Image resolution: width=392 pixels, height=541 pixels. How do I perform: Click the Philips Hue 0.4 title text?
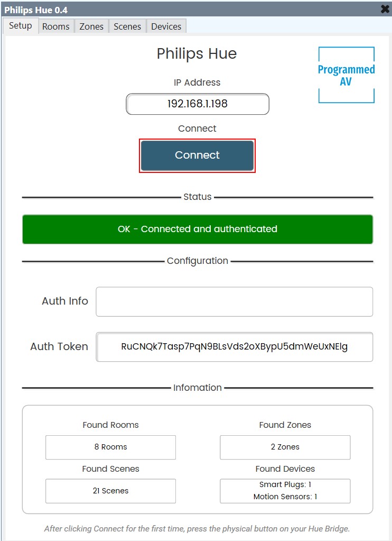pos(36,10)
